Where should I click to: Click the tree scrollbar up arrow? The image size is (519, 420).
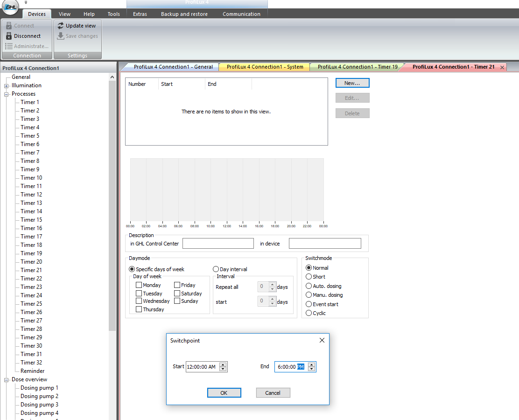tap(112, 77)
